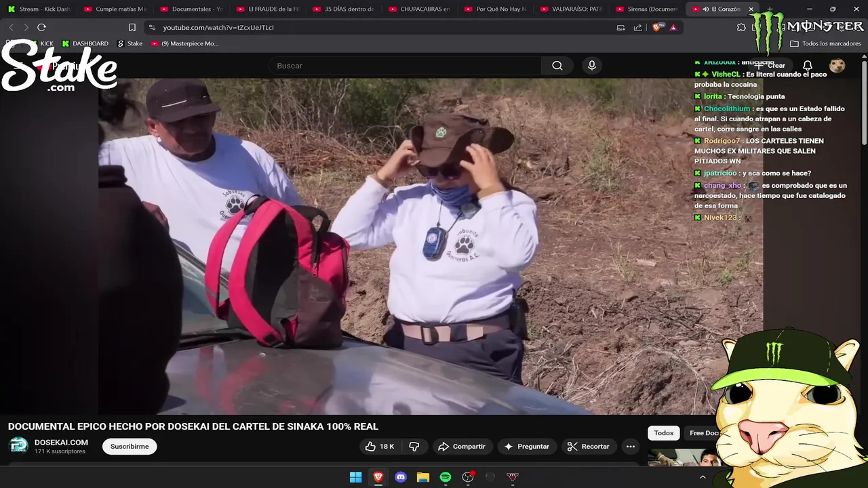Switch to 35 DÍAS dentro de tab
This screenshot has height=488, width=868.
343,9
